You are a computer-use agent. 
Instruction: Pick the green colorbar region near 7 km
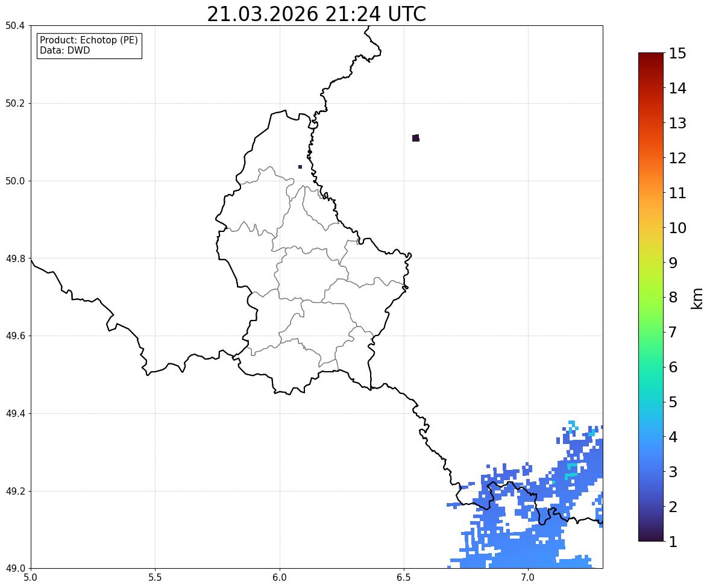click(x=651, y=332)
